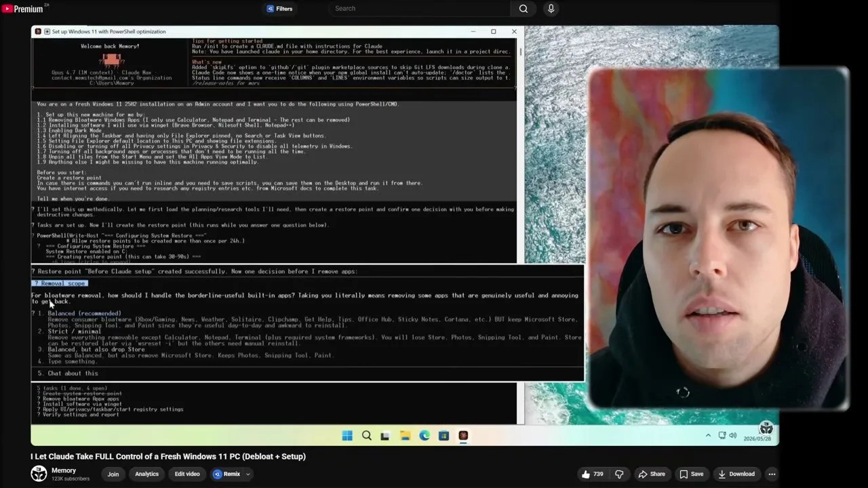This screenshot has height=488, width=868.
Task: Open the Memory channel avatar
Action: 39,474
